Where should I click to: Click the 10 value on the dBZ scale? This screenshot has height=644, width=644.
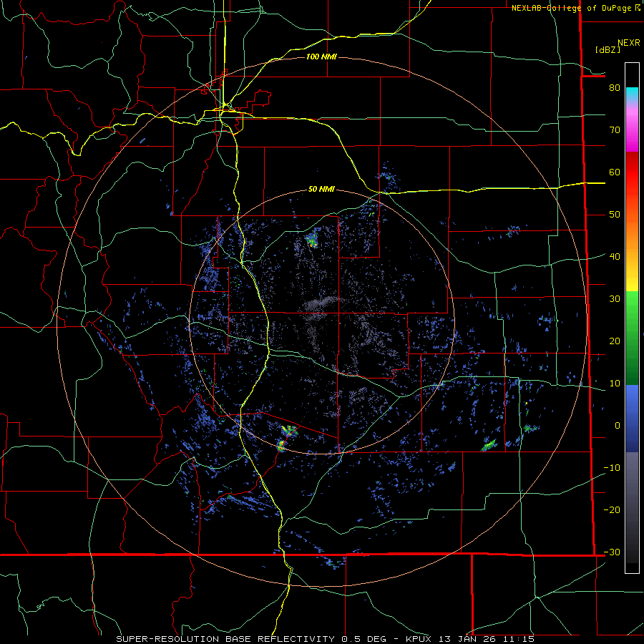pos(615,384)
